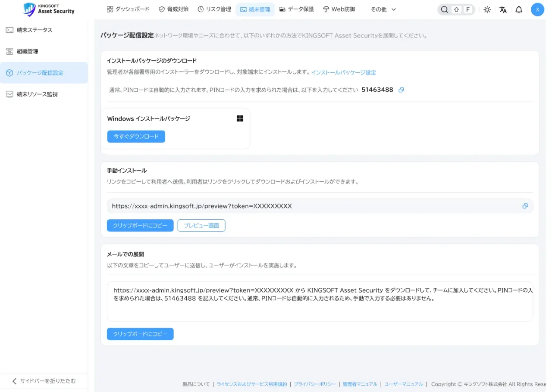The image size is (552, 392).
Task: Click 製品について in footer
Action: 196,384
